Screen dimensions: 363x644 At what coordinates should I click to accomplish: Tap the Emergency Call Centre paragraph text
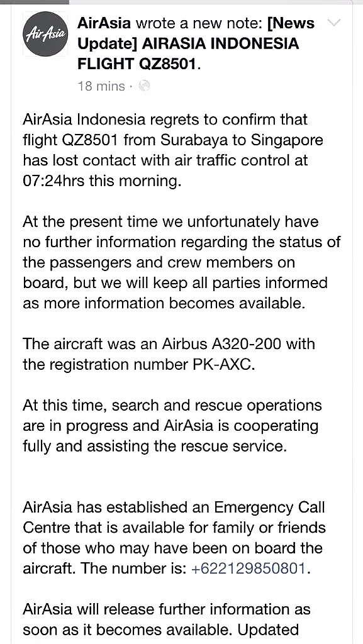(x=174, y=538)
